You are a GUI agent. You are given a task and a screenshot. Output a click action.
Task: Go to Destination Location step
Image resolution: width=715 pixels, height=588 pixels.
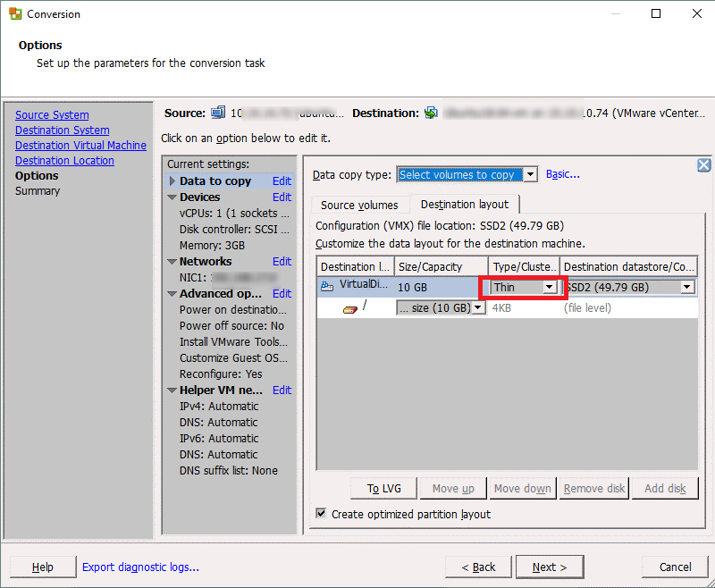point(64,161)
